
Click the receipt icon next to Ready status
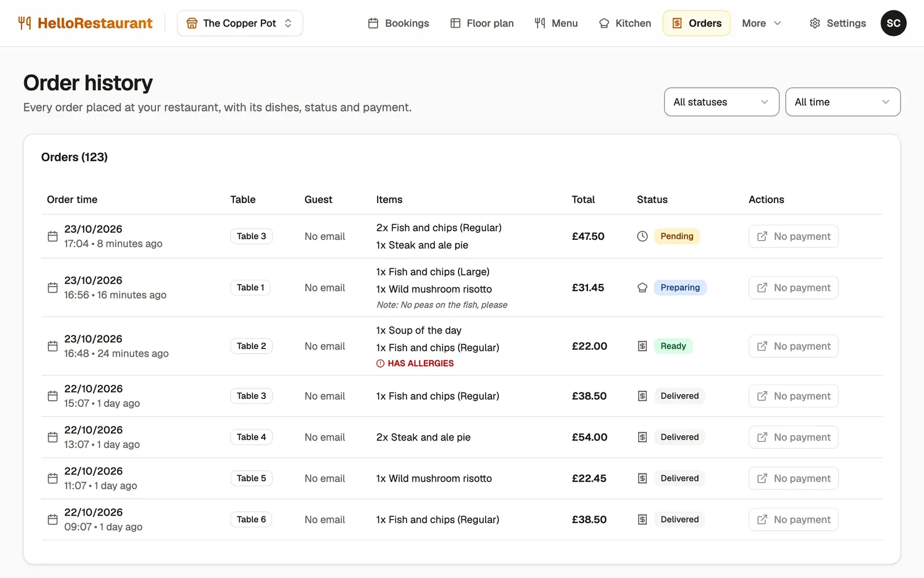click(642, 346)
